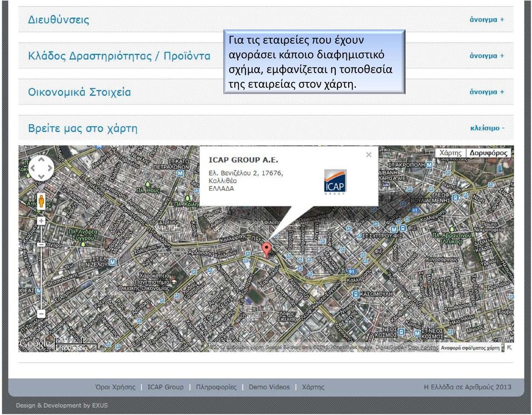
Task: Zoom out with the map minus button
Action: (x=41, y=313)
